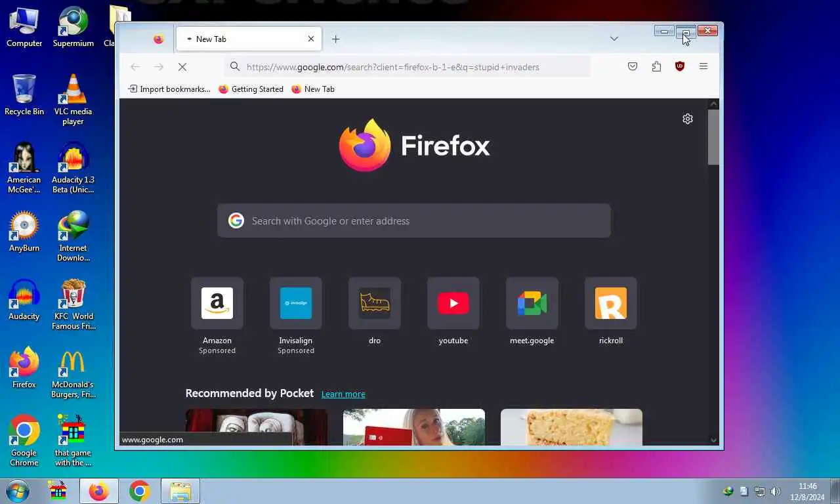This screenshot has height=504, width=840.
Task: Select 'that game with the' desktop icon
Action: (x=73, y=442)
